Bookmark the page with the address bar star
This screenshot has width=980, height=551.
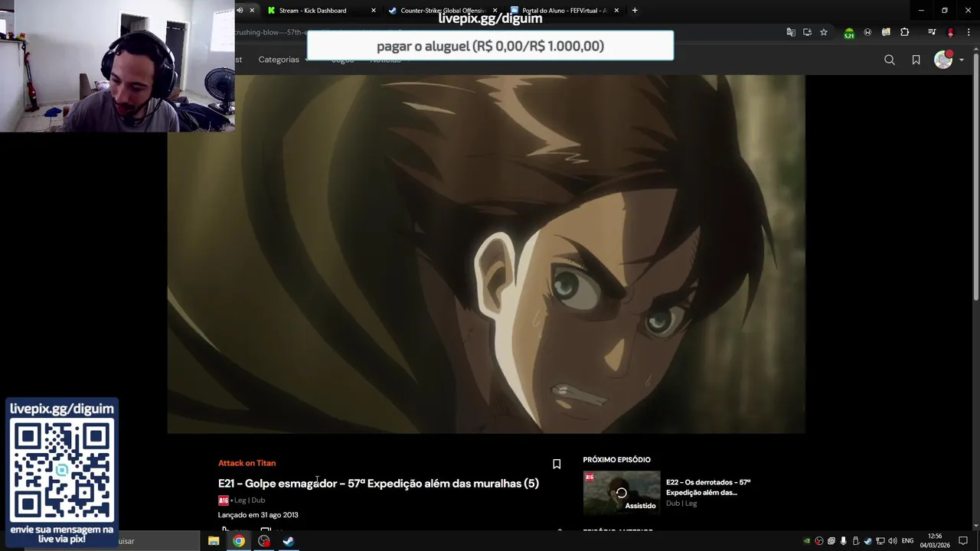tap(824, 32)
